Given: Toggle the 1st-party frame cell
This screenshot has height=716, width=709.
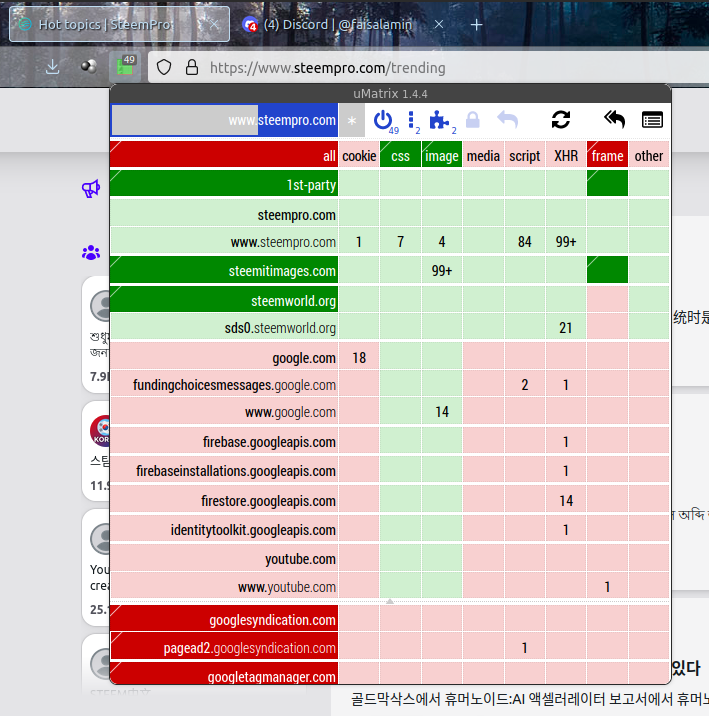Looking at the screenshot, I should pyautogui.click(x=608, y=183).
